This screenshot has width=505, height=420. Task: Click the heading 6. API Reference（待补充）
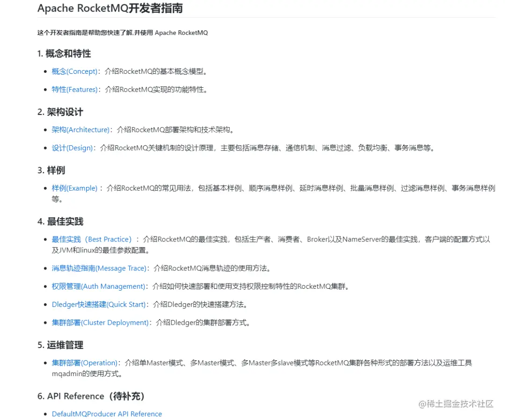pyautogui.click(x=91, y=396)
